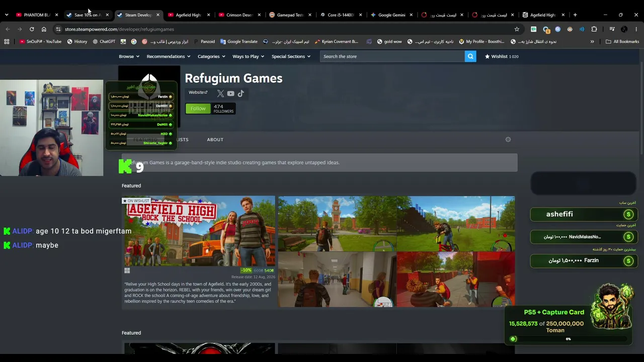
Task: Click the browser address bar URL
Action: (119, 29)
